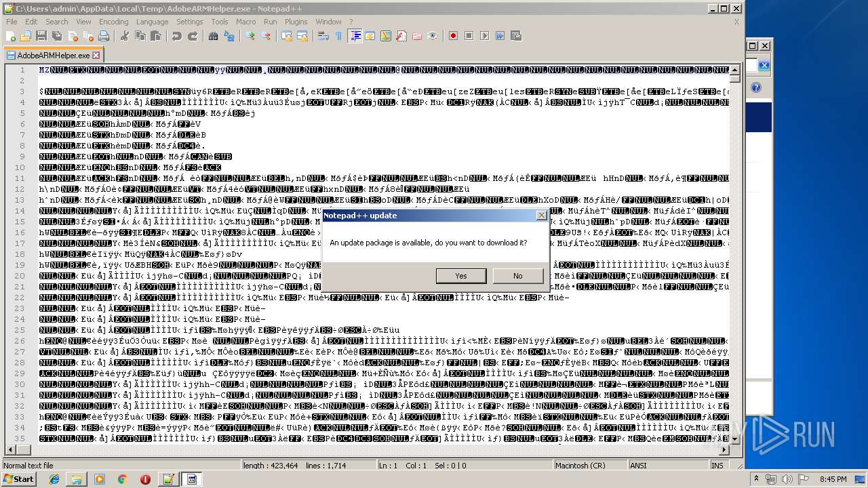Click the editor's horizontal scrollbar
The height and width of the screenshot is (488, 868).
click(366, 449)
